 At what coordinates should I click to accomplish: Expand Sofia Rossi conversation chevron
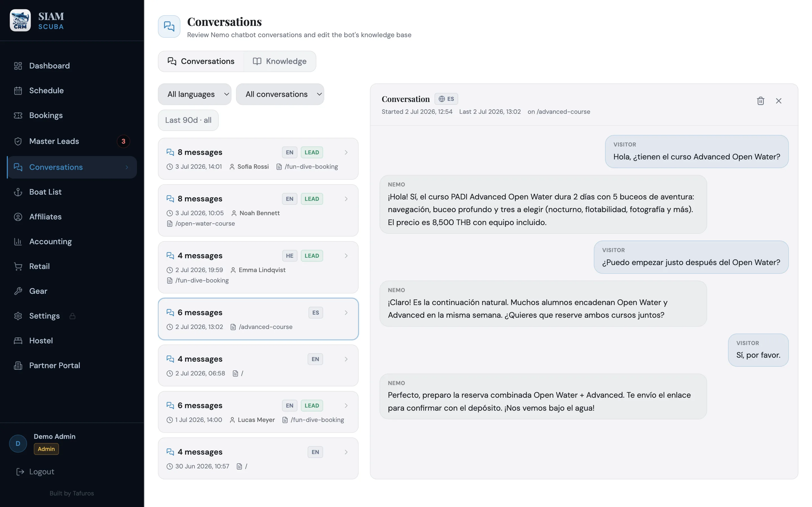point(346,152)
